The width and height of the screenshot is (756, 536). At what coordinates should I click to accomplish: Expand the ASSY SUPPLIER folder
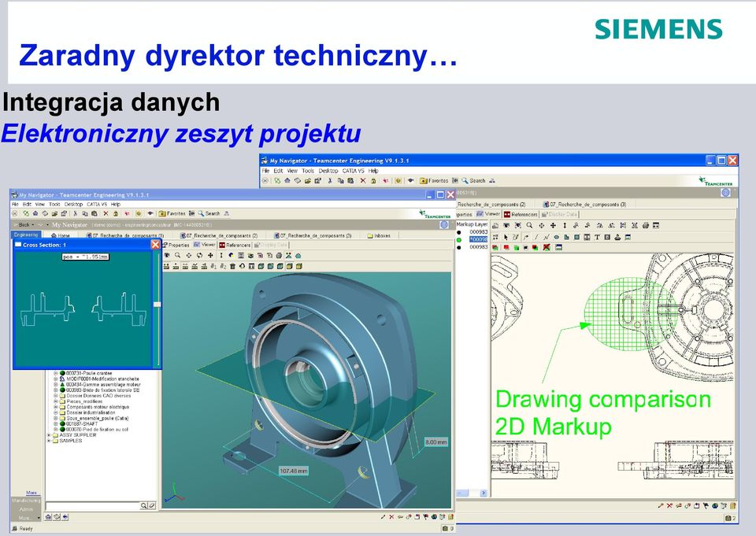point(49,434)
